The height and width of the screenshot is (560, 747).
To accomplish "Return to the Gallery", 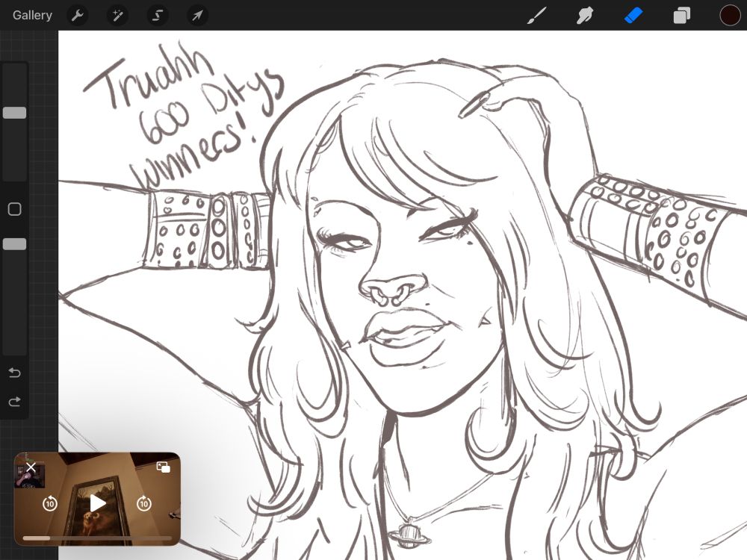I will (32, 15).
